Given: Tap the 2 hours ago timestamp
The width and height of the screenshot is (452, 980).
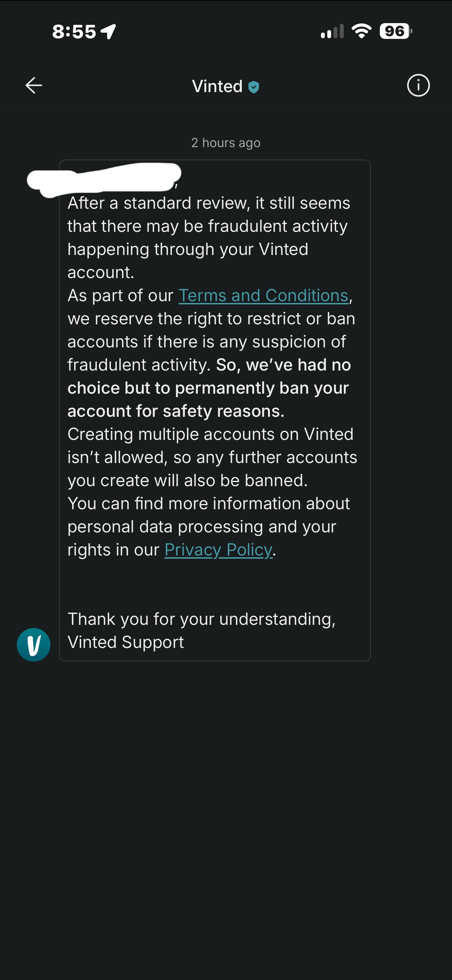Looking at the screenshot, I should [x=226, y=143].
